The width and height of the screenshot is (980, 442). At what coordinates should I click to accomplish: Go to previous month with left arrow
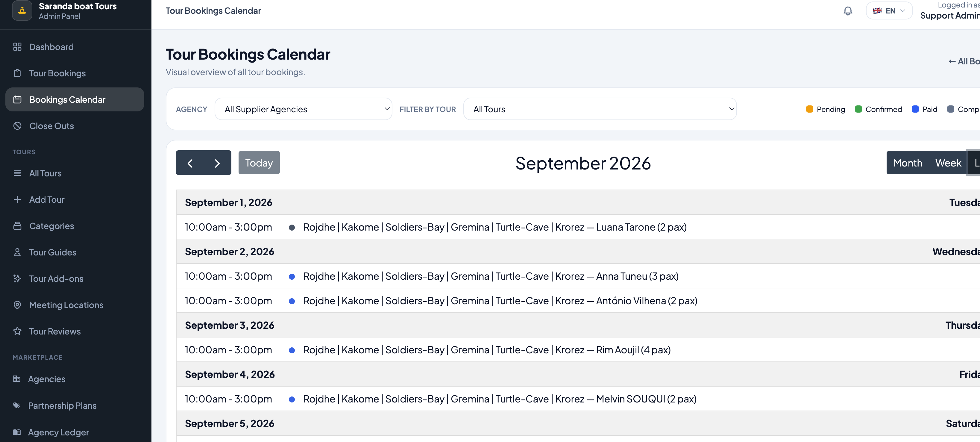[x=190, y=163]
